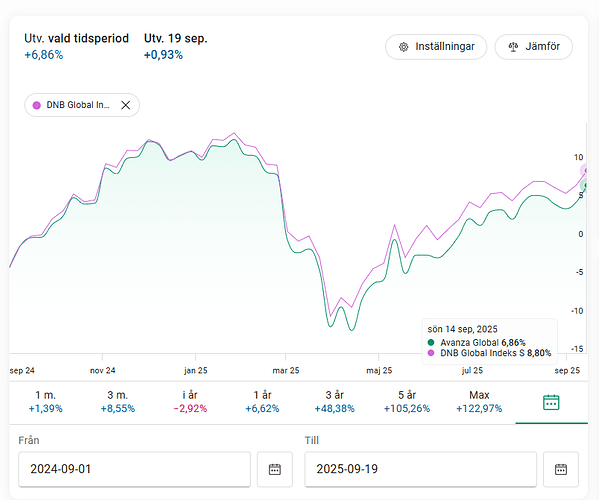Click the mar 25 axis label
Screen dimensions: 599x500
click(x=286, y=371)
